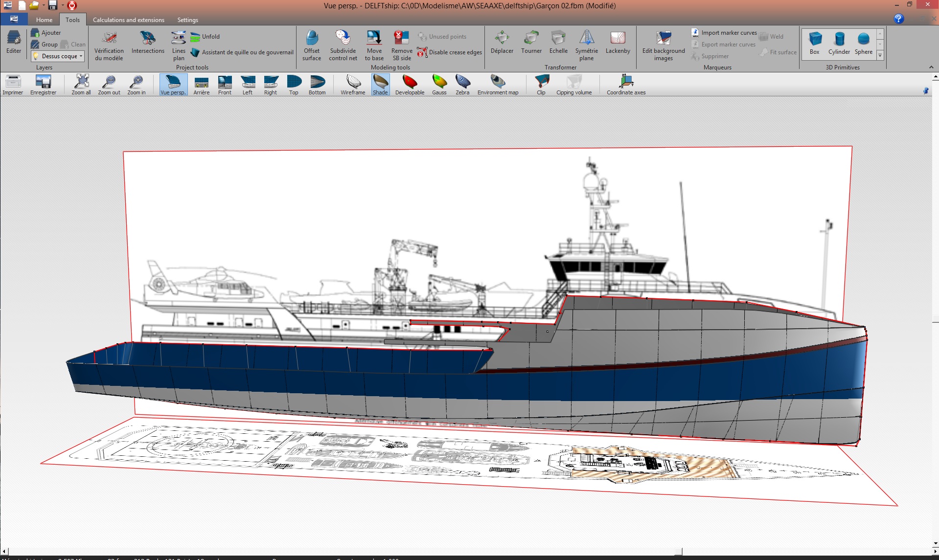This screenshot has width=939, height=560.
Task: Expand the 3D Primitives gallery
Action: 880,56
